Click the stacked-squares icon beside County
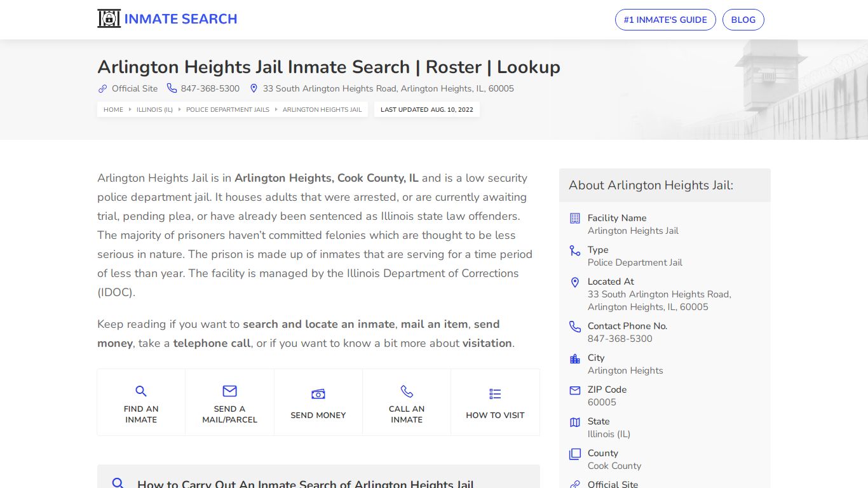This screenshot has width=868, height=488. point(575,454)
